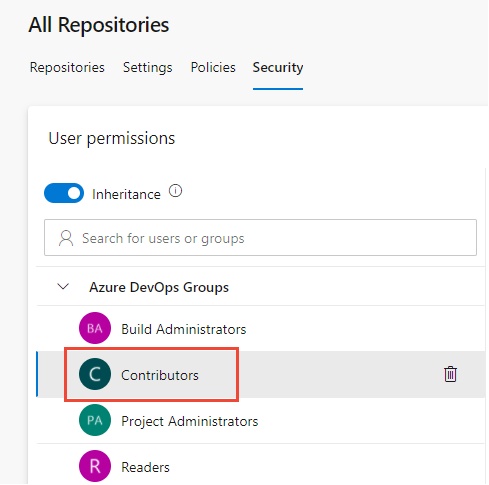Switch to the Settings tab

(x=148, y=67)
